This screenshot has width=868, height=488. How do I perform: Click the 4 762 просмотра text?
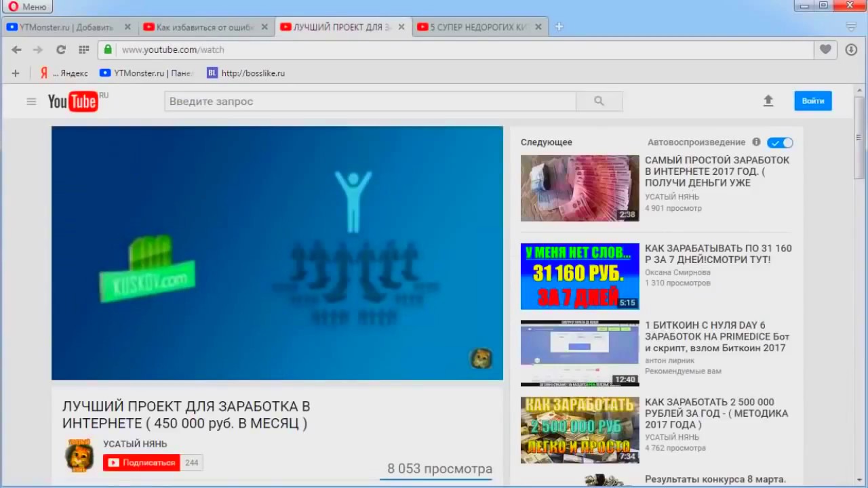[675, 448]
